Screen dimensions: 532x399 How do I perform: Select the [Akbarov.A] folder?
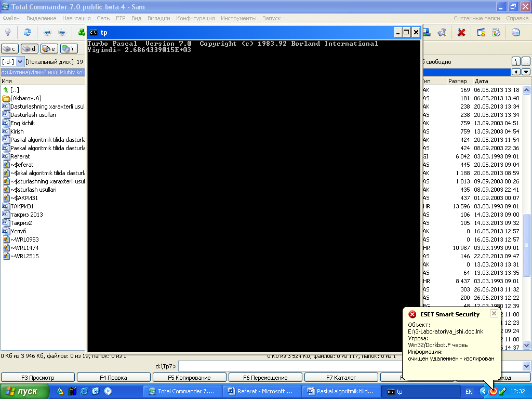pos(25,98)
